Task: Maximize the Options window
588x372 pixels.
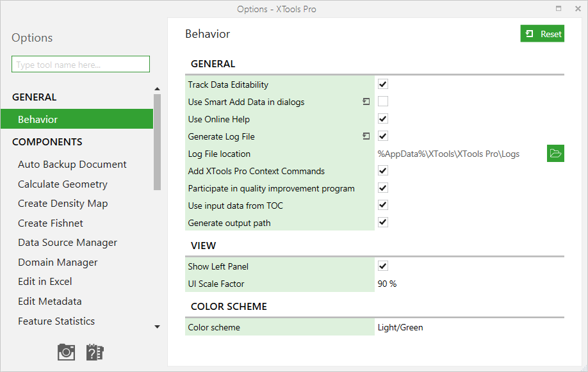Action: (559, 8)
